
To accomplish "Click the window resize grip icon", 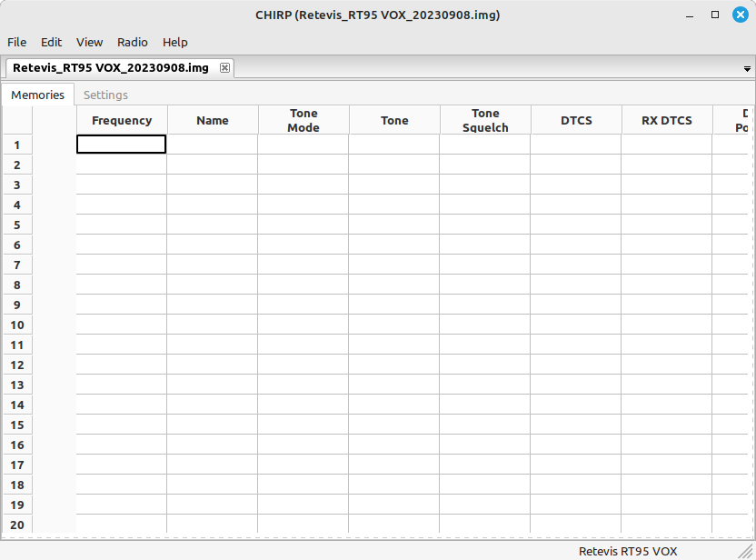I will [746, 551].
